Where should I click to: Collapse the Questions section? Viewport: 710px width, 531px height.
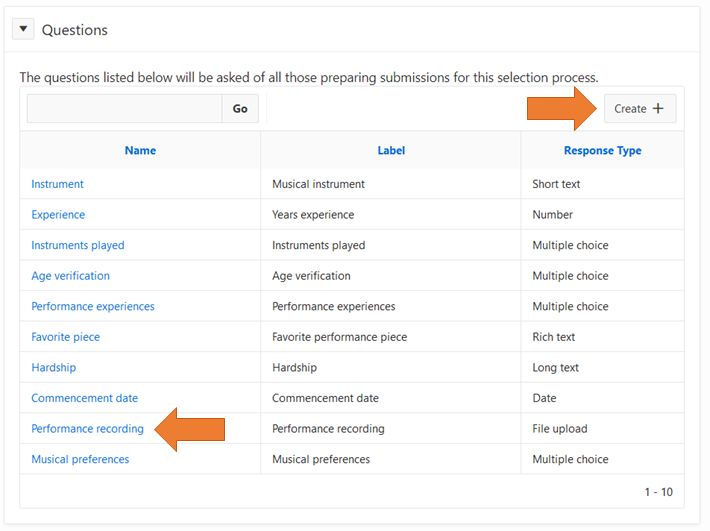pos(24,29)
